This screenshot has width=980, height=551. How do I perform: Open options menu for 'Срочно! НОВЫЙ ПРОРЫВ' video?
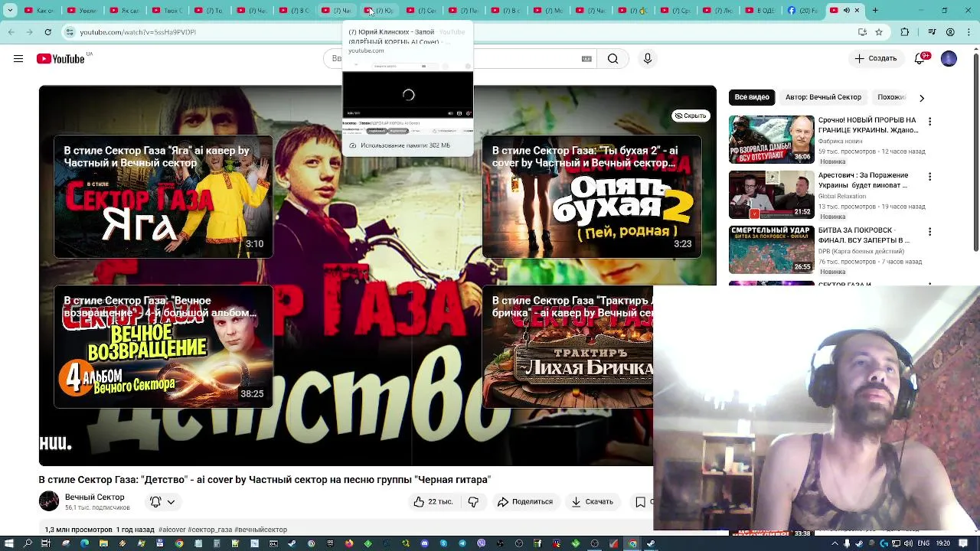click(929, 122)
